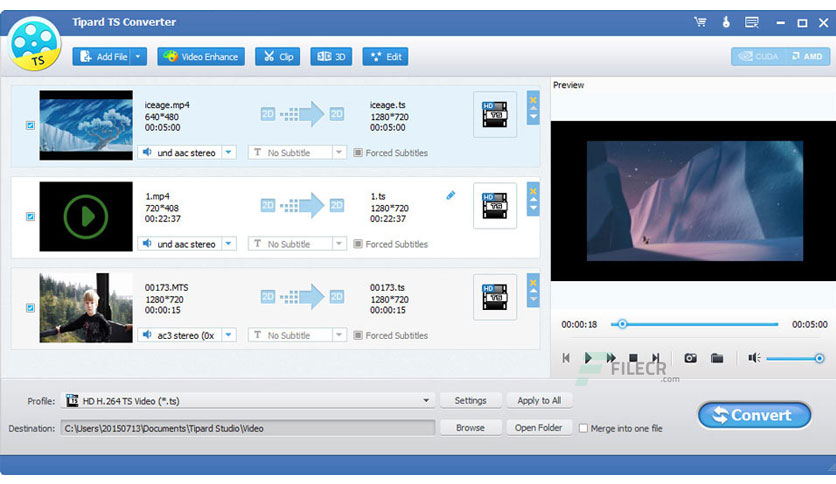
Task: Stop the preview playback
Action: [633, 358]
